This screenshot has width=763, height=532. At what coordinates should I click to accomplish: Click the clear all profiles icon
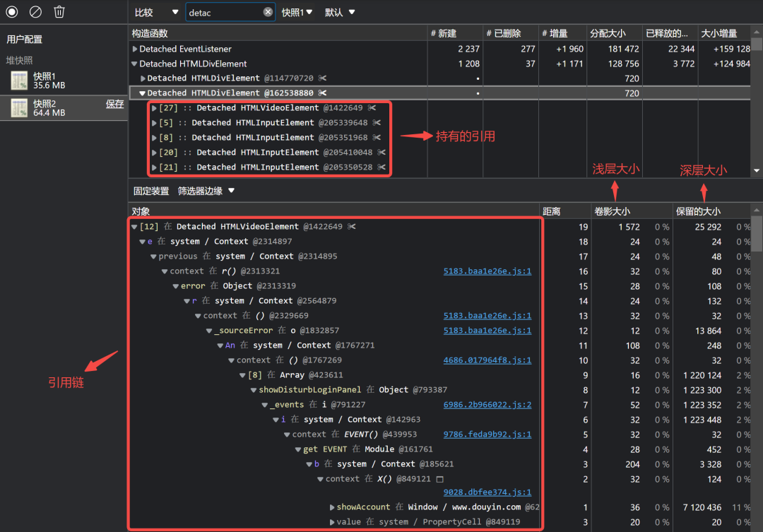[35, 12]
